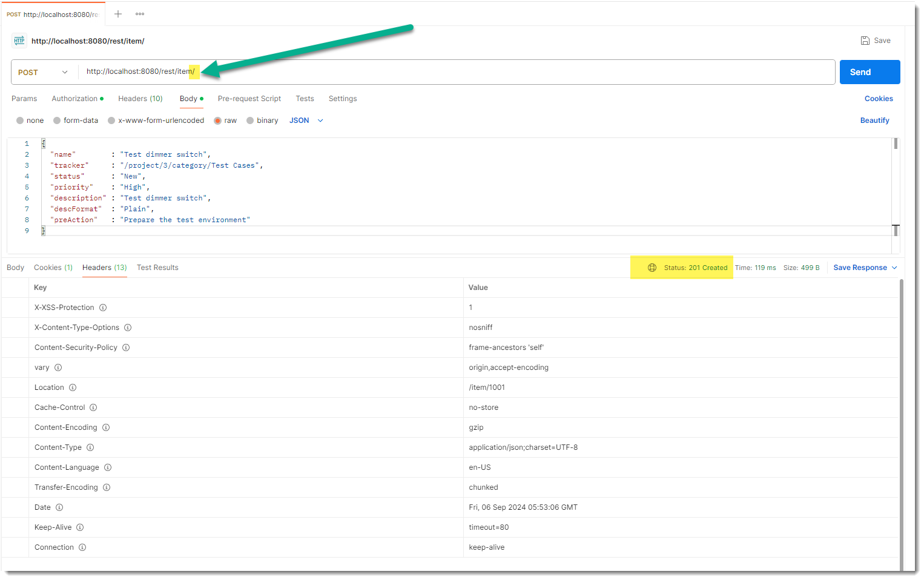Choose the binary body option
The image size is (924, 580).
250,120
